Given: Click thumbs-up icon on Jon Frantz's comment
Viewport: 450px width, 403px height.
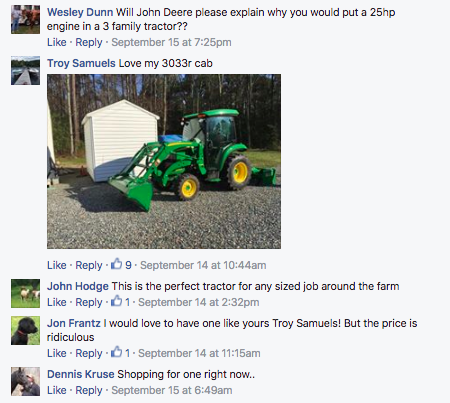Looking at the screenshot, I should (x=116, y=352).
